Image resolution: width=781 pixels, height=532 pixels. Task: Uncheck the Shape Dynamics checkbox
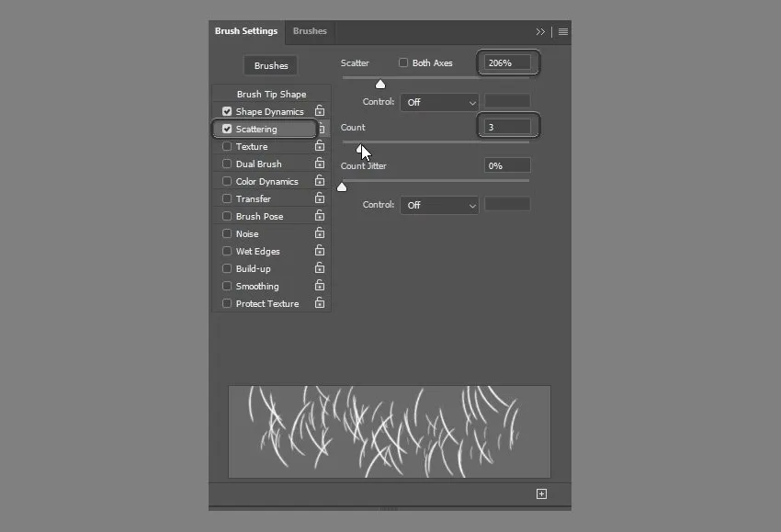click(x=227, y=112)
